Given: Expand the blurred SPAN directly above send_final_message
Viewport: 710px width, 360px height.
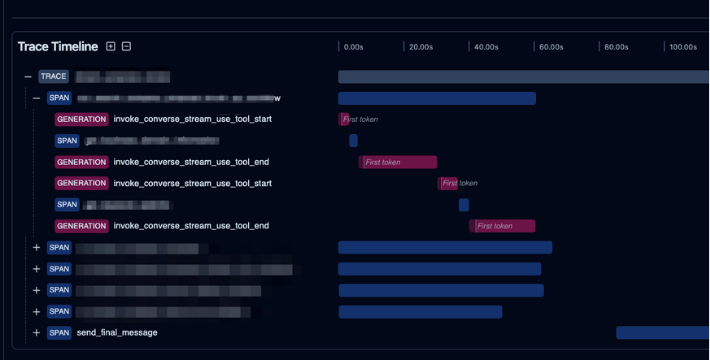Looking at the screenshot, I should click(37, 312).
